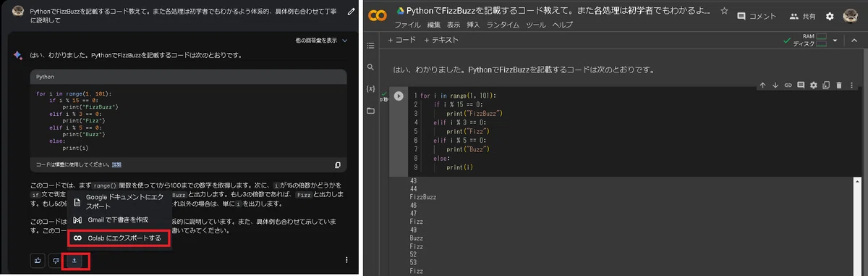Open the search sidebar panel in Colab
868x276 pixels.
pos(371,67)
